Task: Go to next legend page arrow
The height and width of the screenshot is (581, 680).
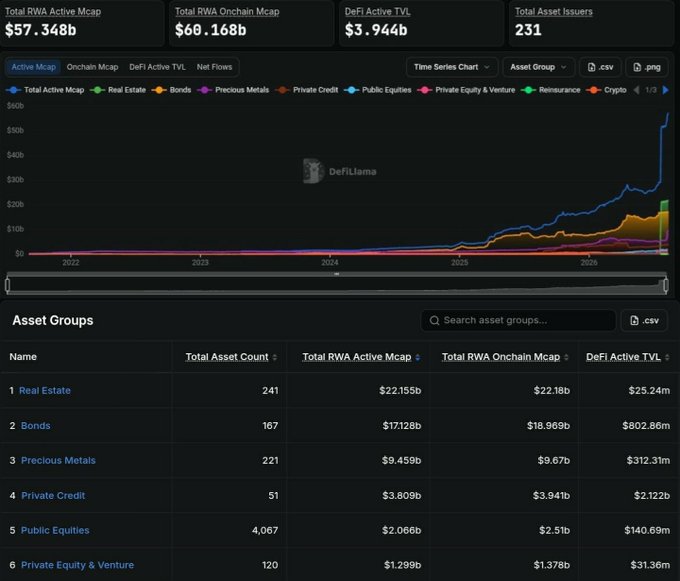Action: pos(666,90)
